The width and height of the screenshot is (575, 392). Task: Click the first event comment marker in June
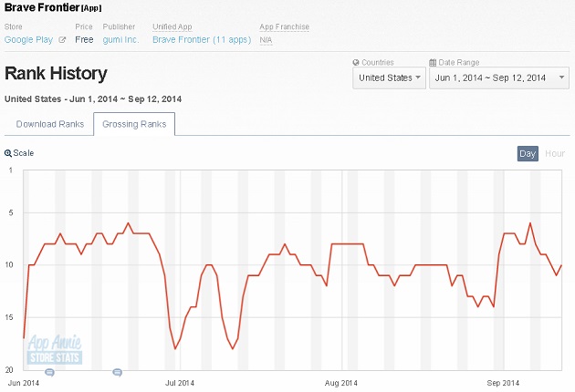point(49,373)
